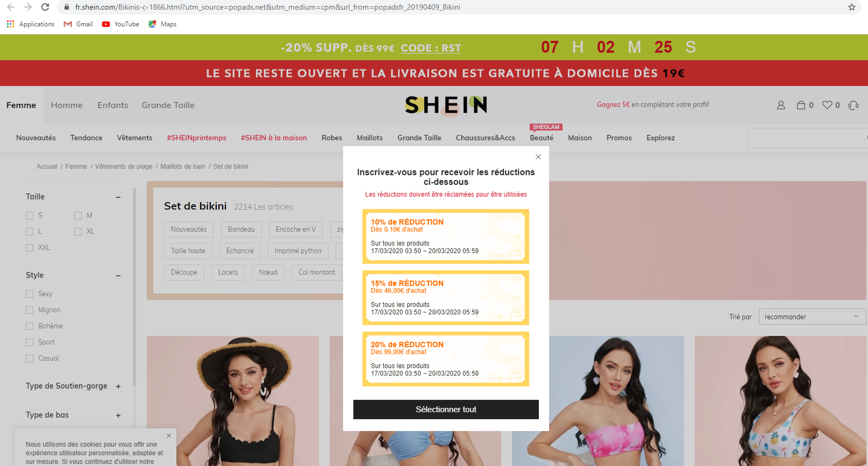Open the user account icon
The image size is (868, 466).
click(781, 105)
